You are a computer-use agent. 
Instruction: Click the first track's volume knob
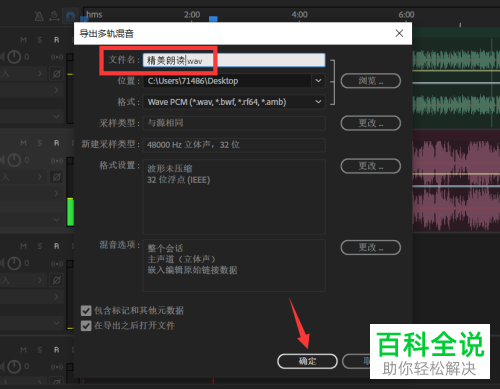14,57
